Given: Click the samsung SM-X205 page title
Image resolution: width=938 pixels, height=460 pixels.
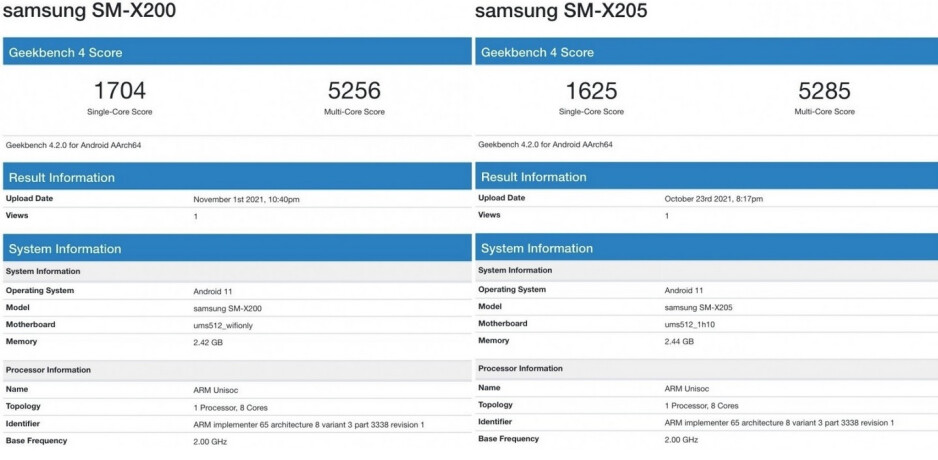Looking at the screenshot, I should tap(561, 12).
